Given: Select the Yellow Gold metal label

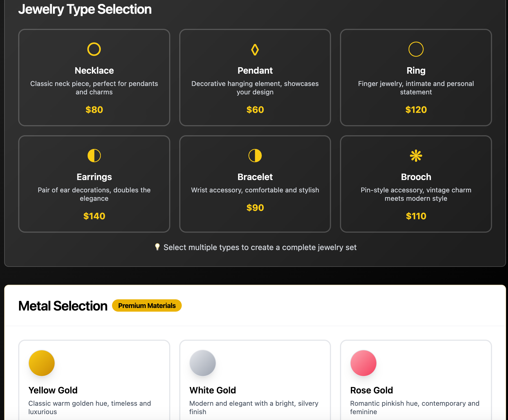Looking at the screenshot, I should click(53, 390).
